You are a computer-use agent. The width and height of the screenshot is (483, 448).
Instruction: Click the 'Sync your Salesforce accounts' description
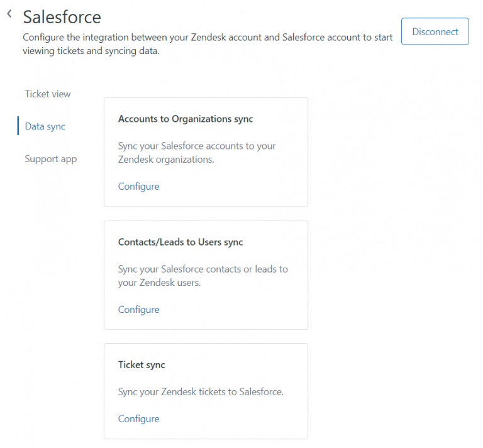click(197, 153)
